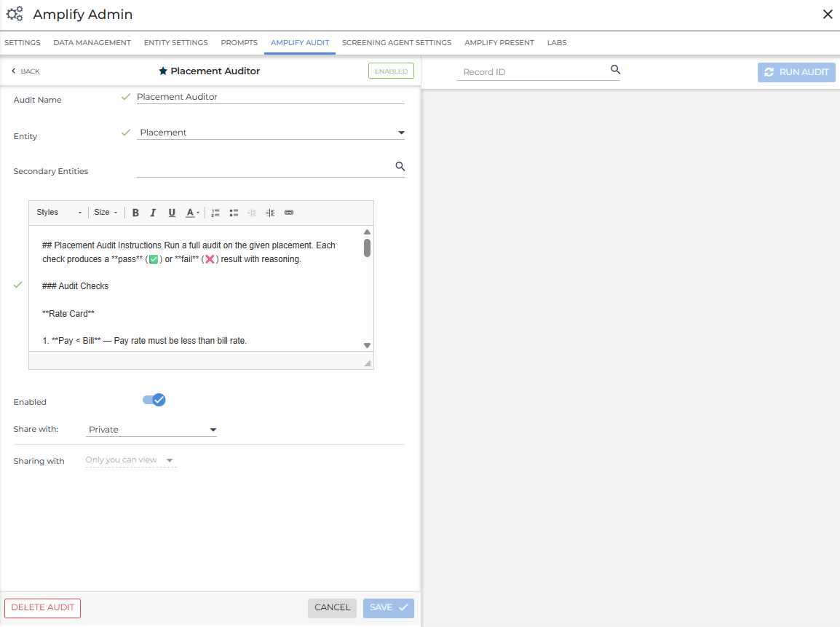Viewport: 840px width, 627px height.
Task: Click the Entity validation checkmark
Action: (x=126, y=133)
